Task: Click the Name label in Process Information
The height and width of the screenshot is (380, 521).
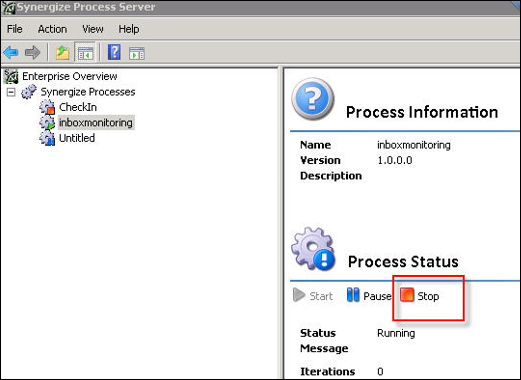Action: [315, 145]
